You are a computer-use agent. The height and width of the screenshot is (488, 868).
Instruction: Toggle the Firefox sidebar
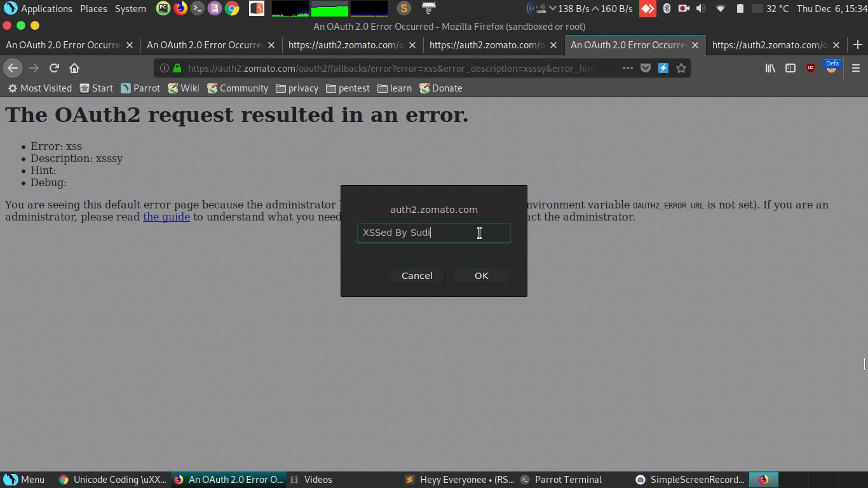point(790,68)
